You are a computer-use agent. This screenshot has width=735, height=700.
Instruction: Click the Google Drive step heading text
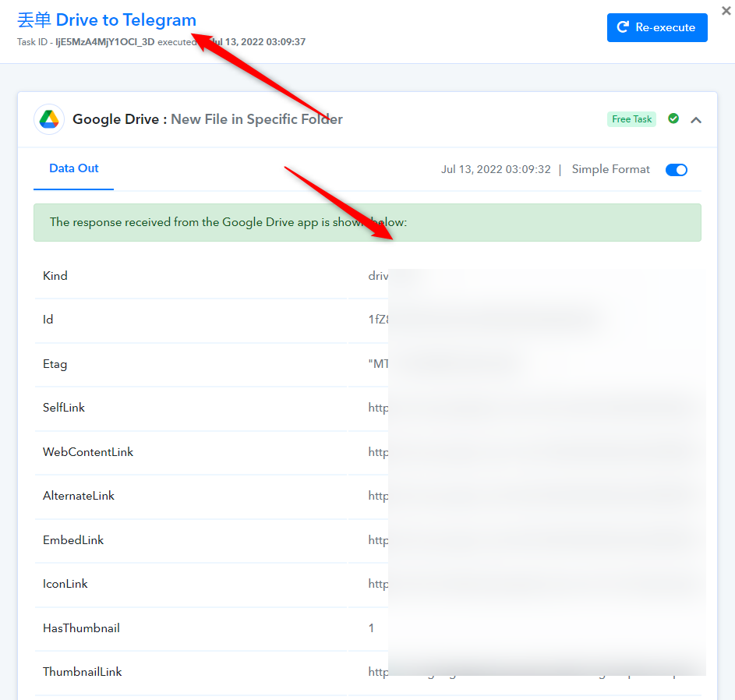(x=207, y=119)
